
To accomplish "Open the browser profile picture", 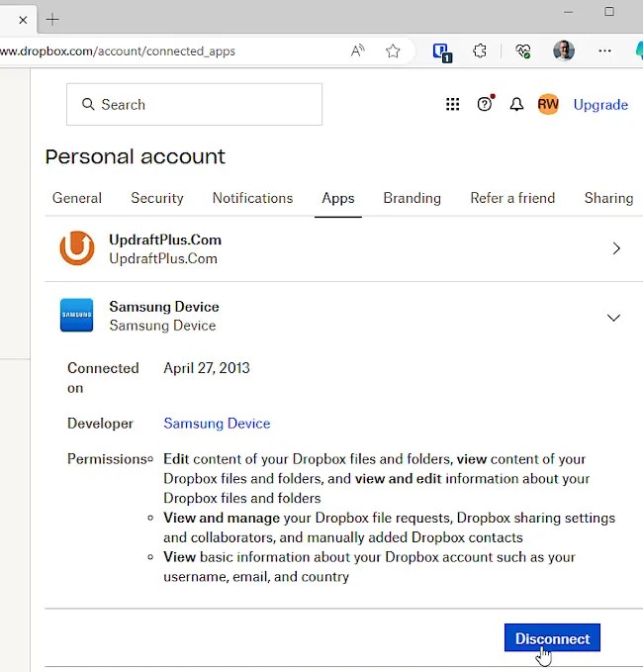I will [563, 50].
